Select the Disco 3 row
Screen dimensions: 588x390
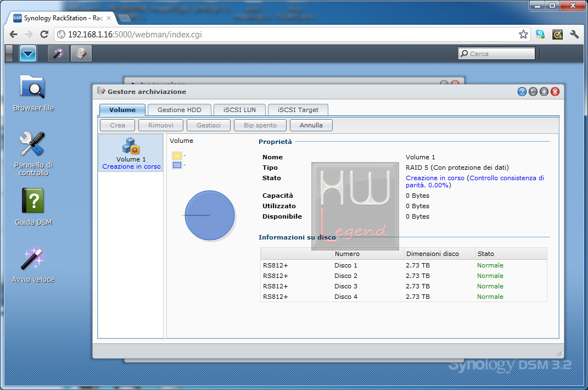click(404, 286)
